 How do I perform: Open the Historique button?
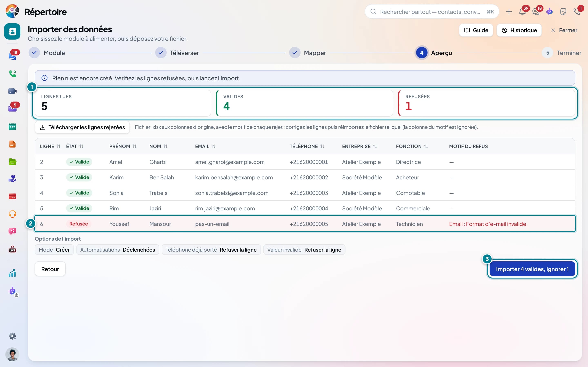(x=519, y=30)
